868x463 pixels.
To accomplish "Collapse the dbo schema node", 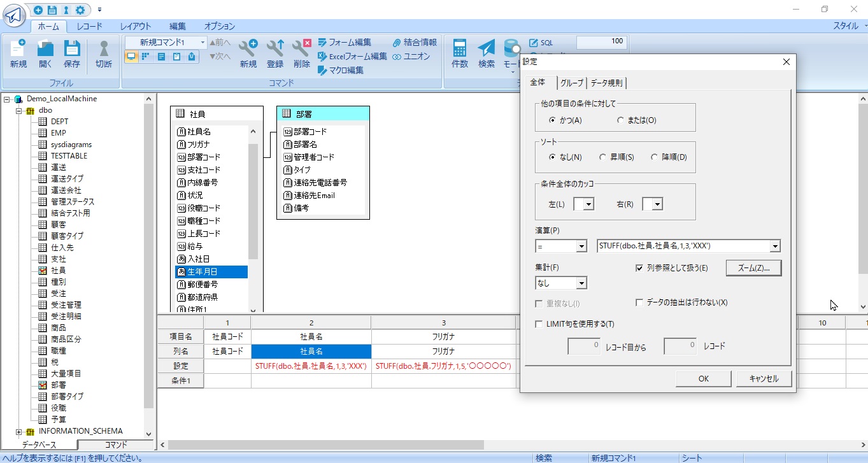I will pyautogui.click(x=19, y=110).
